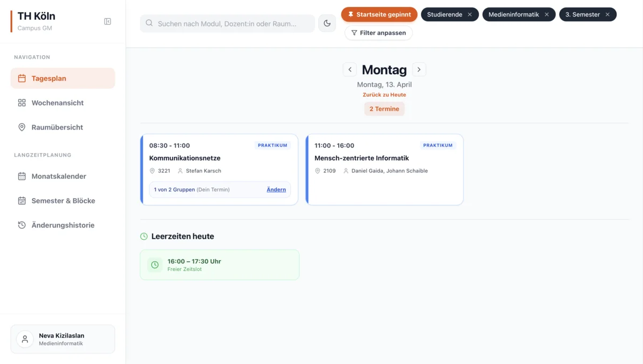The image size is (643, 364).
Task: Click the Zurück zu Heute link
Action: tap(384, 95)
